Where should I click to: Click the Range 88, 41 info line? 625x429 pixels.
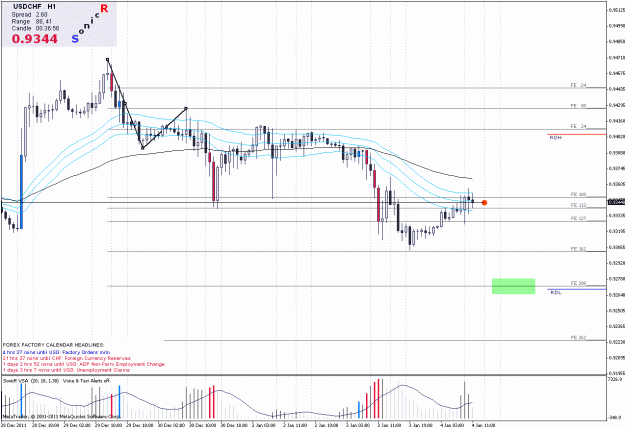[32, 22]
